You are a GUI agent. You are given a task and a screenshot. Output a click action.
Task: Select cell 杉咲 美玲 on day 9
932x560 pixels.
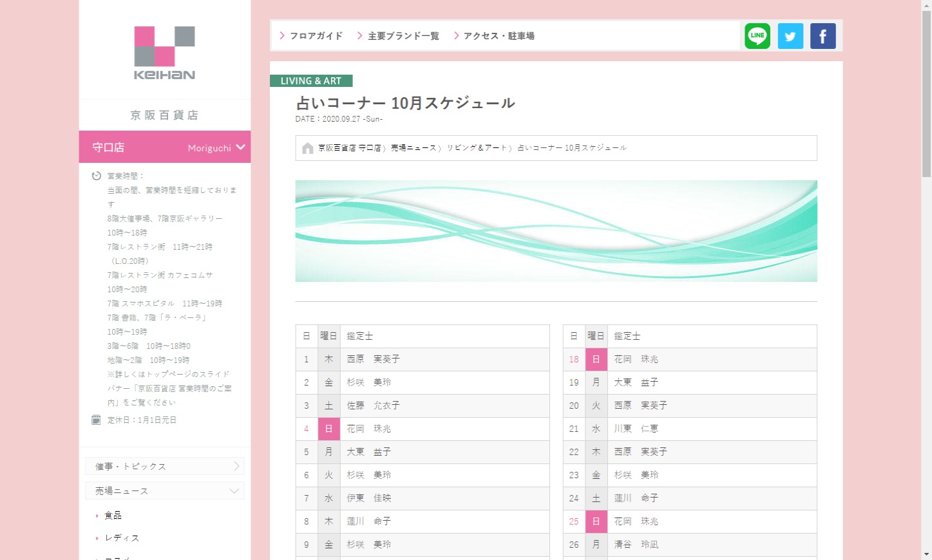click(x=444, y=545)
